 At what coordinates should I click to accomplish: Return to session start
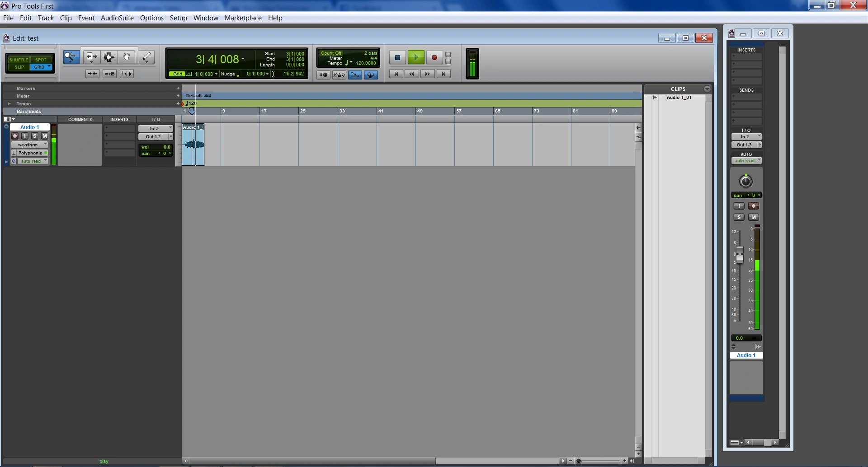point(396,74)
